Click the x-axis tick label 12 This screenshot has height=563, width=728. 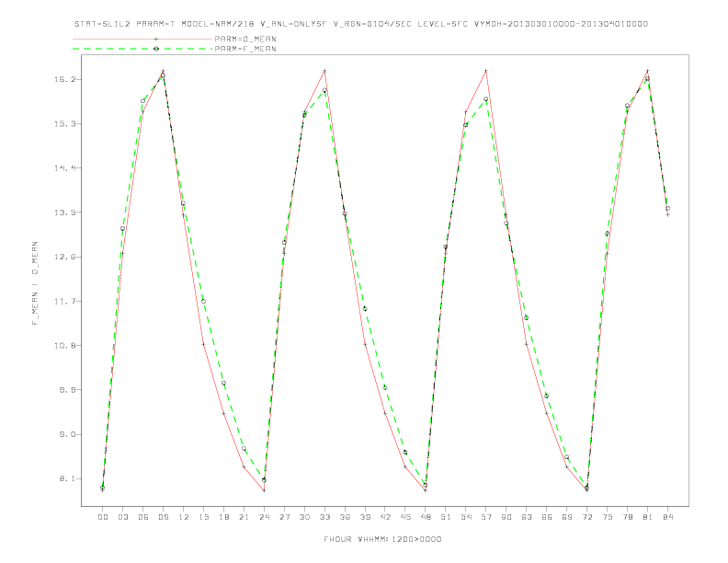(x=184, y=517)
